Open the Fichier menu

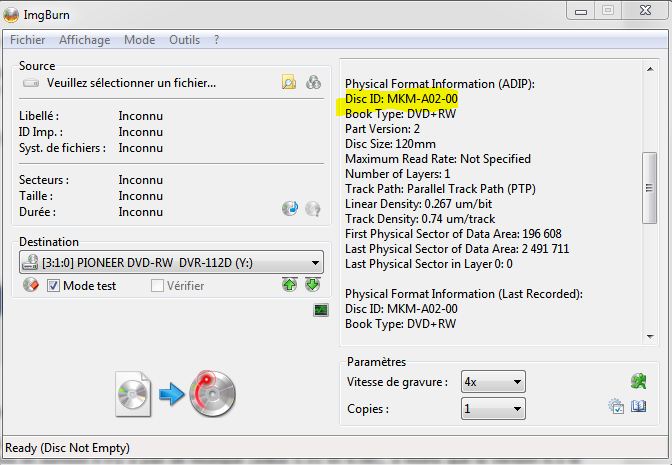(27, 40)
